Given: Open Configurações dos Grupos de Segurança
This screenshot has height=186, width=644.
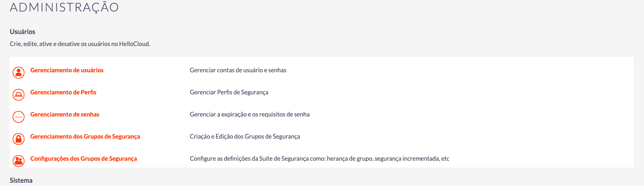Looking at the screenshot, I should 83,159.
